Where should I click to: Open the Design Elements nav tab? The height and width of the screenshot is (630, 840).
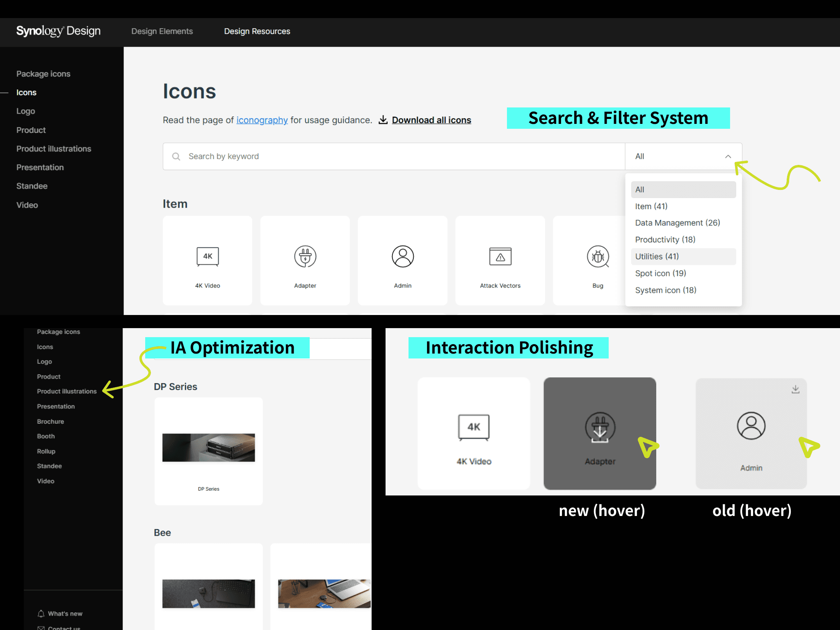(x=162, y=31)
